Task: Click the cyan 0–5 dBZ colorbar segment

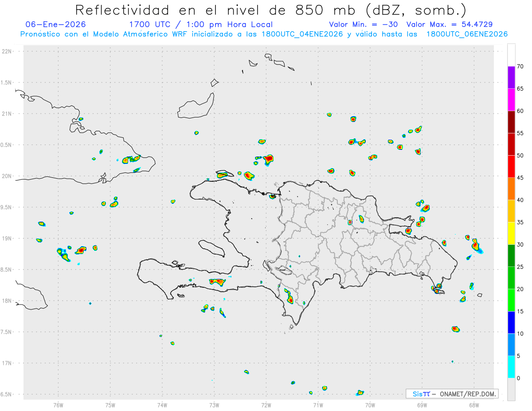Action: coord(511,367)
